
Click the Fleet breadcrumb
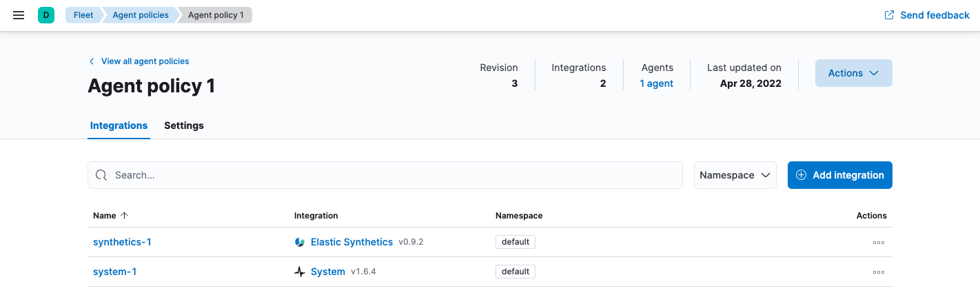point(83,15)
